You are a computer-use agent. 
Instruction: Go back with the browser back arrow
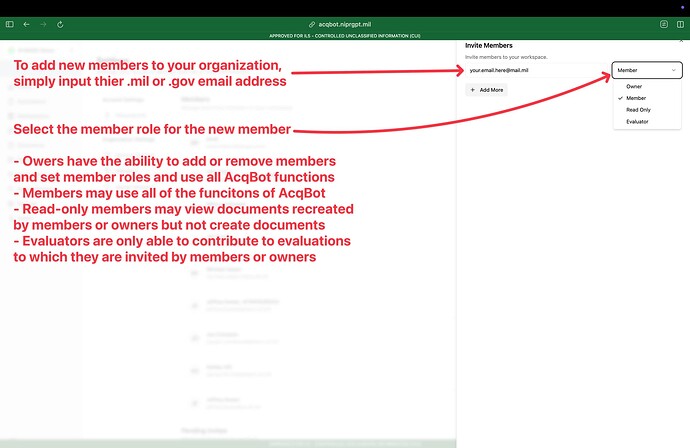(x=26, y=24)
